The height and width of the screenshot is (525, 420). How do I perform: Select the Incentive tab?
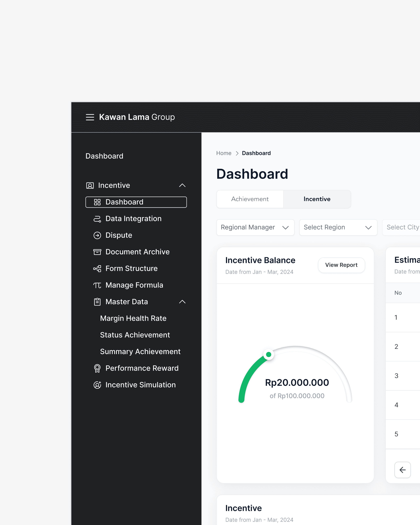(x=317, y=199)
